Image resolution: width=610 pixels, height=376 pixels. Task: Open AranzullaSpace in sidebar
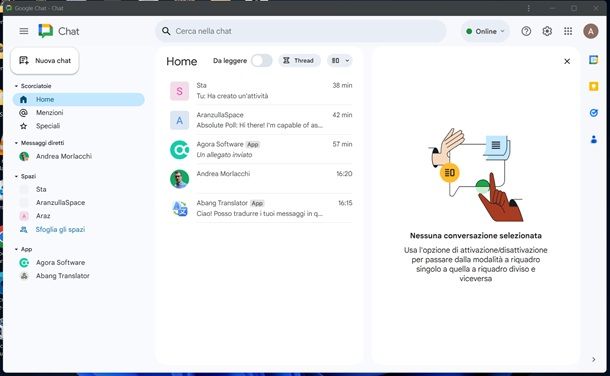click(x=79, y=203)
